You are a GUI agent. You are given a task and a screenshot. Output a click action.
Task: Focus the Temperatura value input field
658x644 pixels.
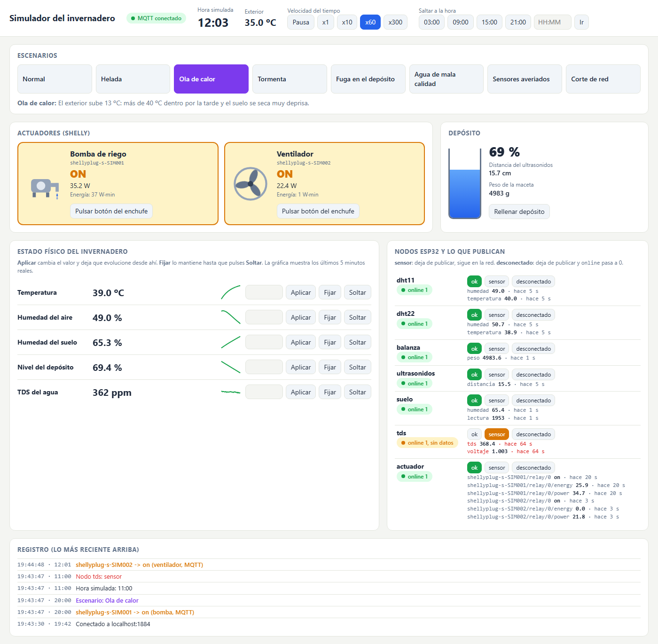(264, 292)
